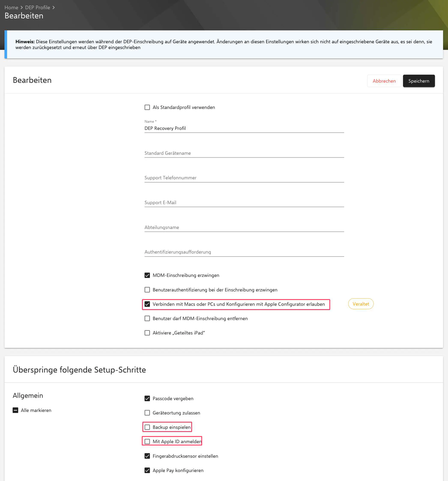Enable 'Benutzerauthentifizierung bei der Einschreibung erzwingen'
448x481 pixels.
coord(147,290)
